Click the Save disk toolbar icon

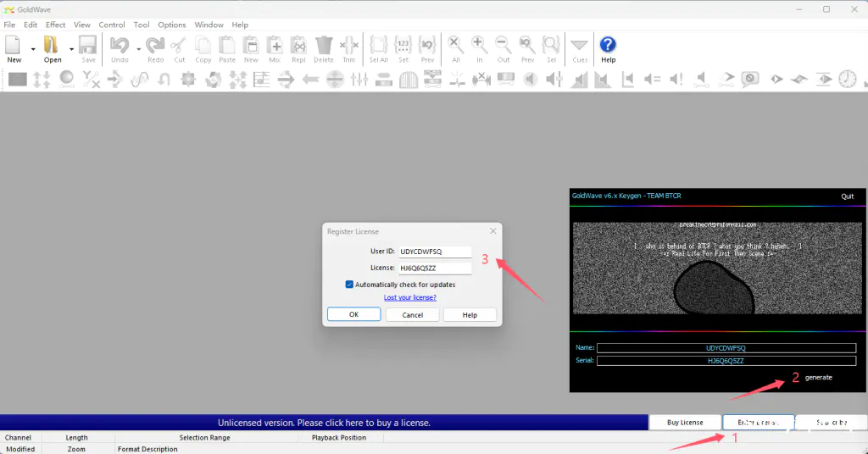tap(88, 46)
